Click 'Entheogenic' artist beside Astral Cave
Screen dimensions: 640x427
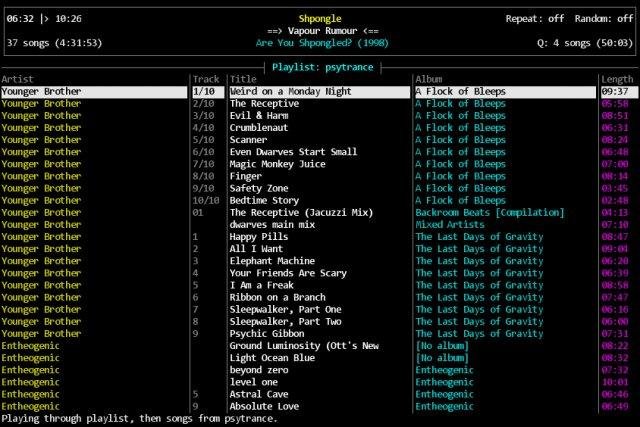[31, 394]
